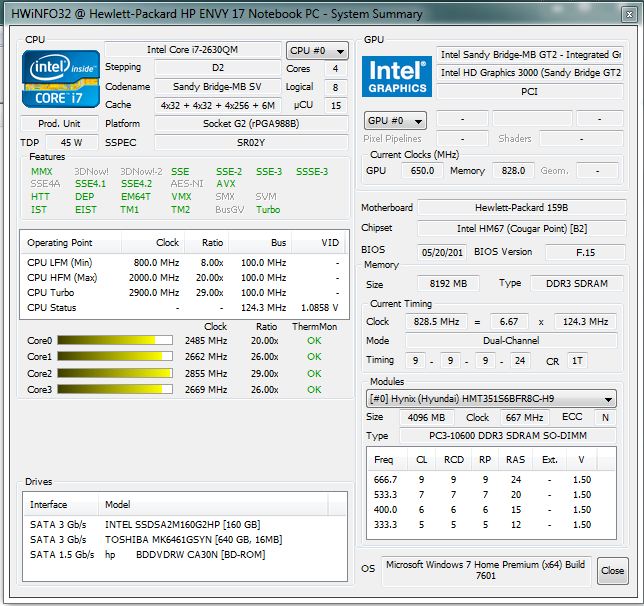
Task: Click the command rate 1T field
Action: coord(577,361)
